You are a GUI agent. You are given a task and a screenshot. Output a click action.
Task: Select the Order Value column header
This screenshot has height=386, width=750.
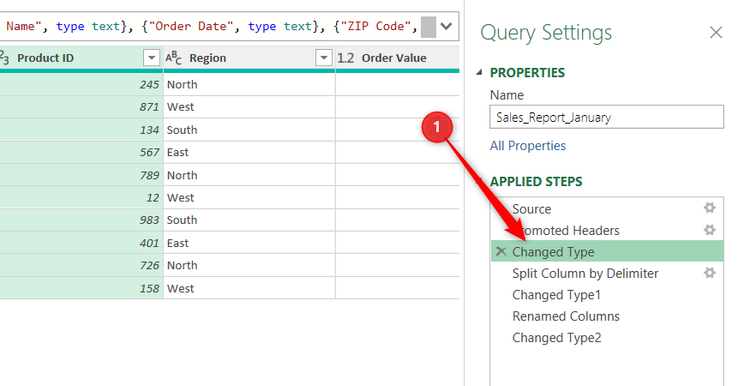tap(397, 58)
